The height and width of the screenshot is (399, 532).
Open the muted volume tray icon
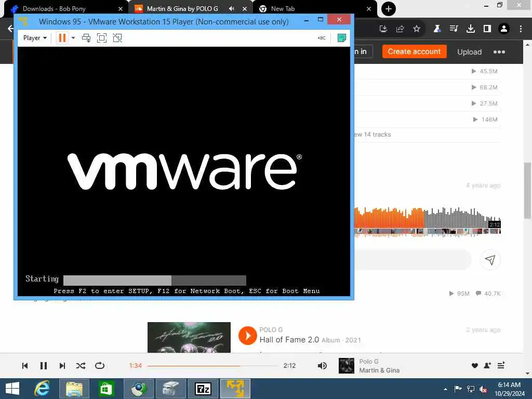[484, 389]
